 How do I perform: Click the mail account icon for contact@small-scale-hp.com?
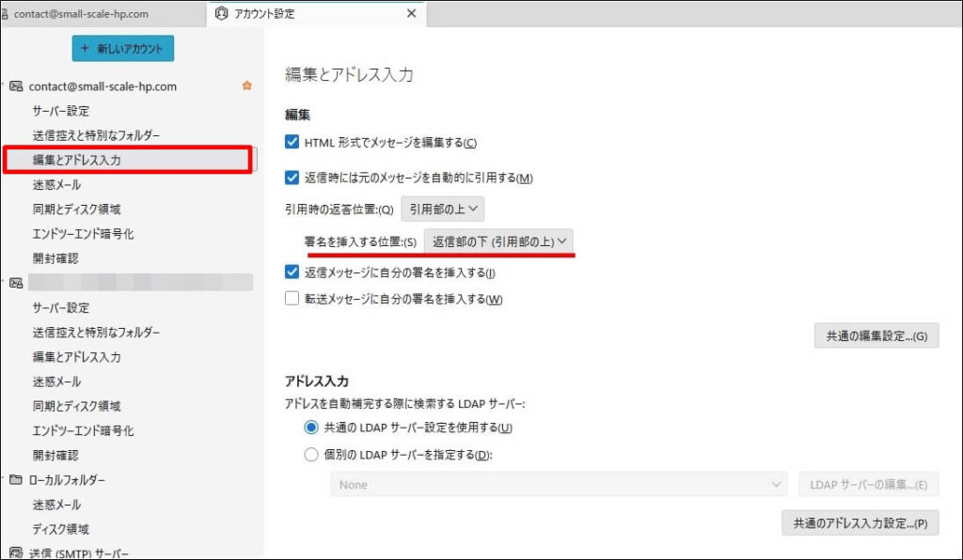coord(16,86)
